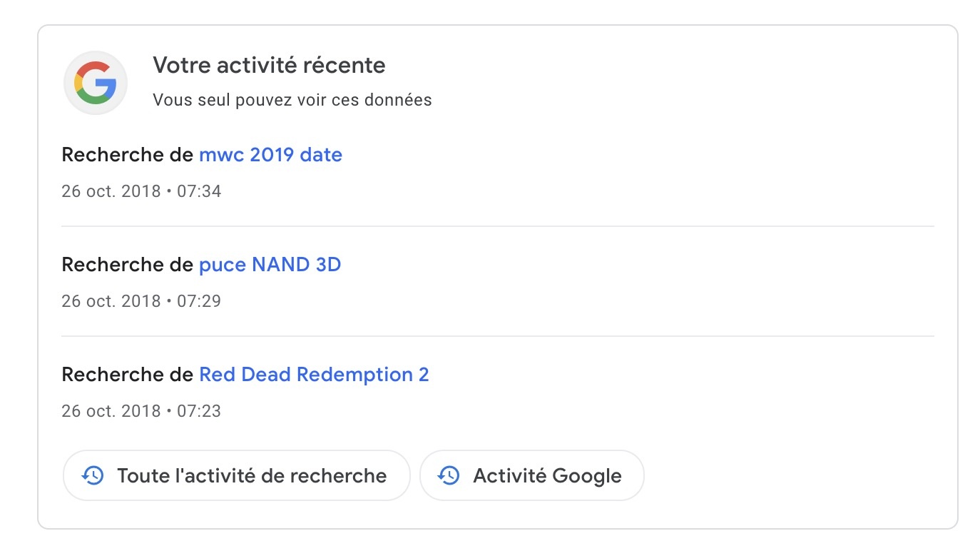Click the word "NAND" in second link

[281, 265]
